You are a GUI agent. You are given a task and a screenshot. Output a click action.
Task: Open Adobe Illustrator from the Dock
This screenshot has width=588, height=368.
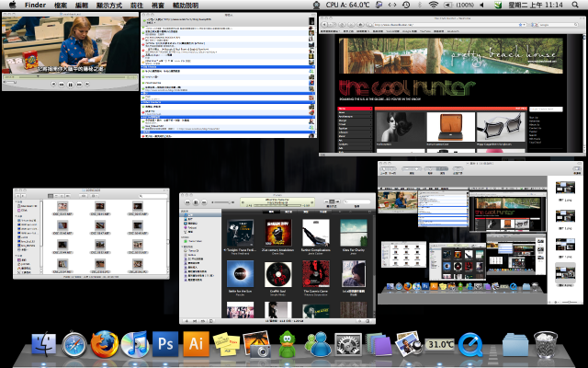pyautogui.click(x=196, y=345)
